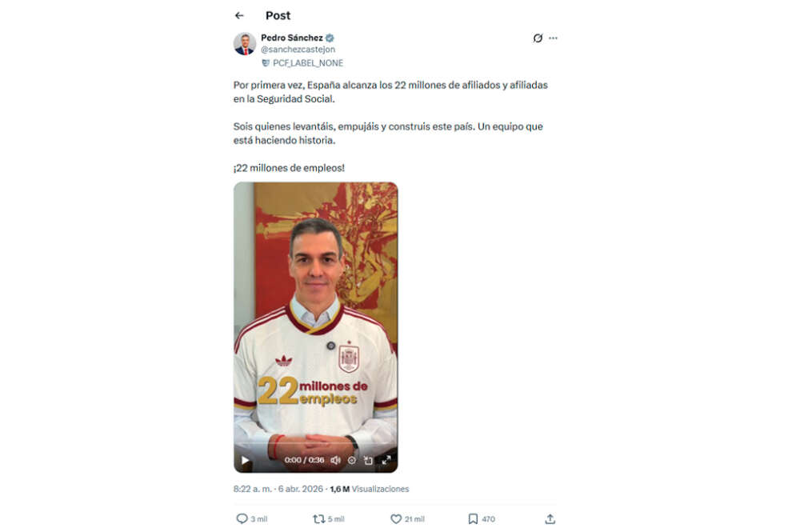Open Pedro Sánchez profile avatar

245,44
